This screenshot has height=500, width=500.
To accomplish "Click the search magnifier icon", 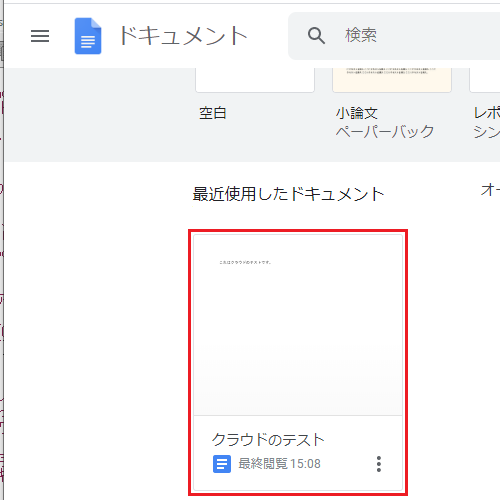I will 316,36.
